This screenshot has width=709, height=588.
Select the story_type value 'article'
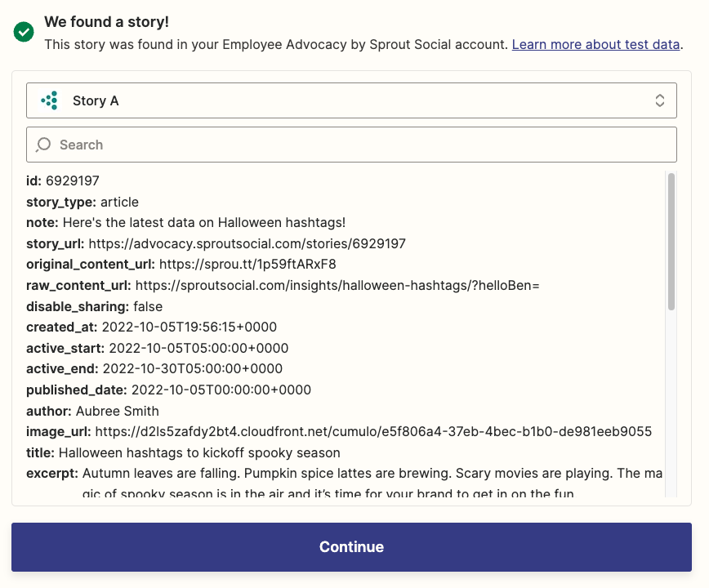pyautogui.click(x=119, y=202)
